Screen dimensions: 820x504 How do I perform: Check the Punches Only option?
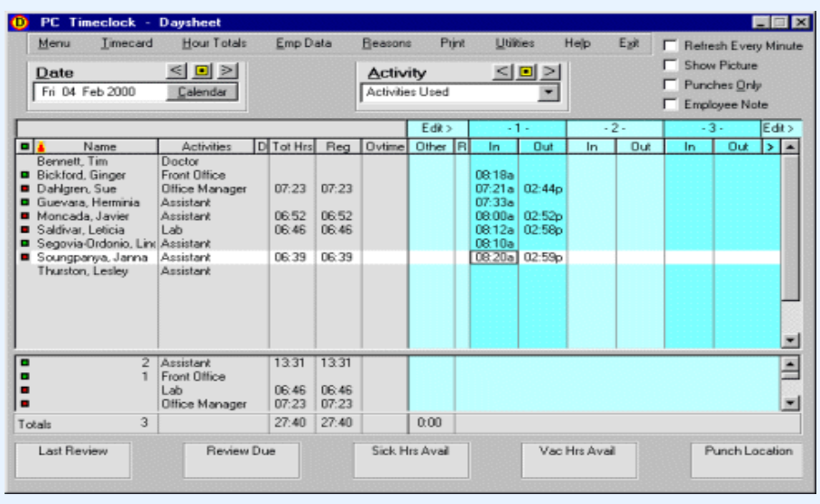point(670,85)
